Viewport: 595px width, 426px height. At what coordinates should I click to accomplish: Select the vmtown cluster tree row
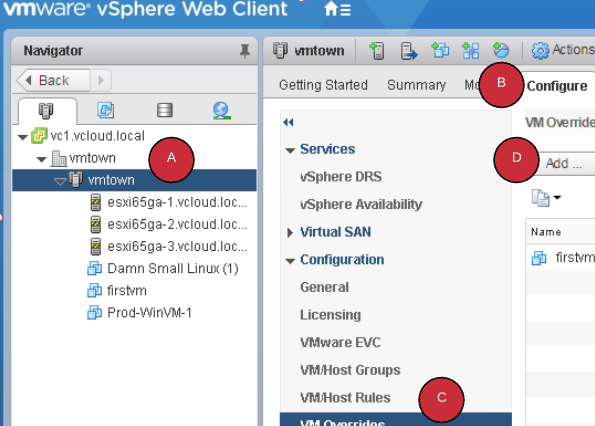click(134, 180)
